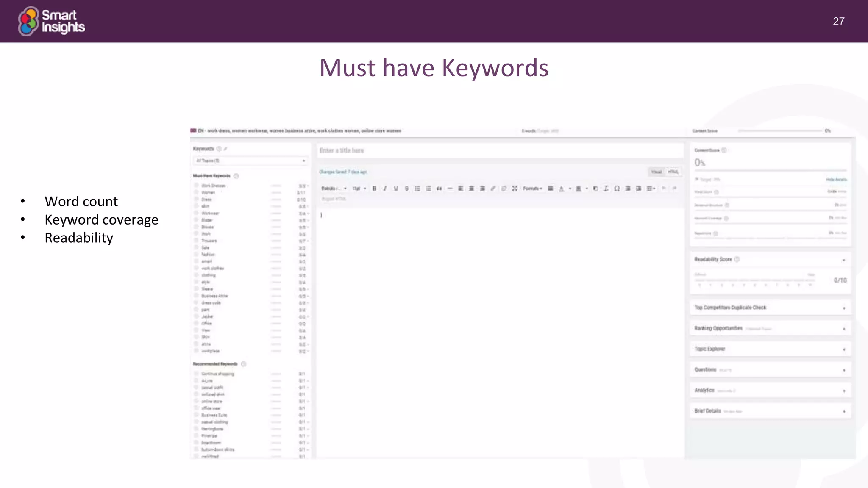Click the Hide details link
The height and width of the screenshot is (488, 868).
(836, 180)
